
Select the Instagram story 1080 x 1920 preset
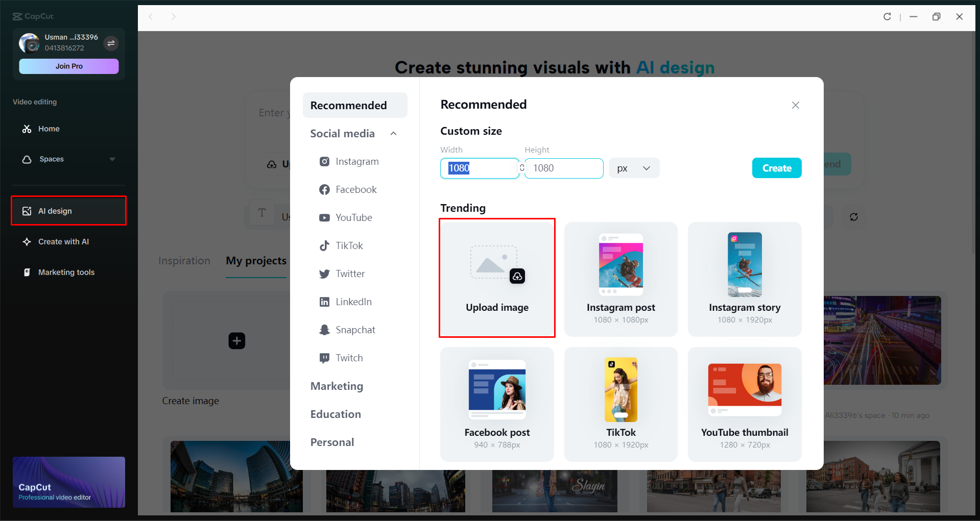(x=744, y=280)
